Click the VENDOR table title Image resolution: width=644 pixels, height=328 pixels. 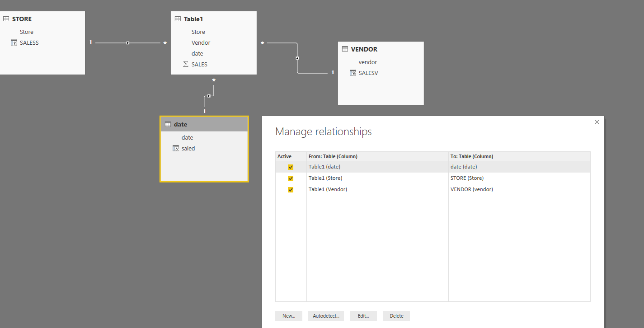coord(364,49)
